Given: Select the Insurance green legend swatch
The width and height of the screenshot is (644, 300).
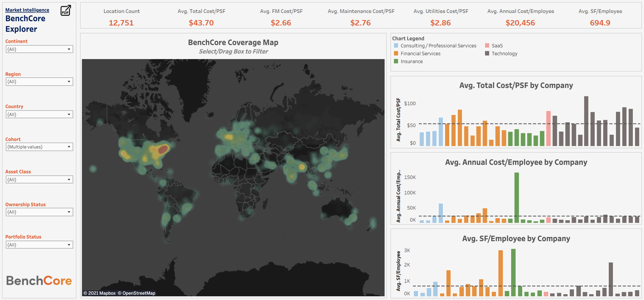Looking at the screenshot, I should 396,61.
